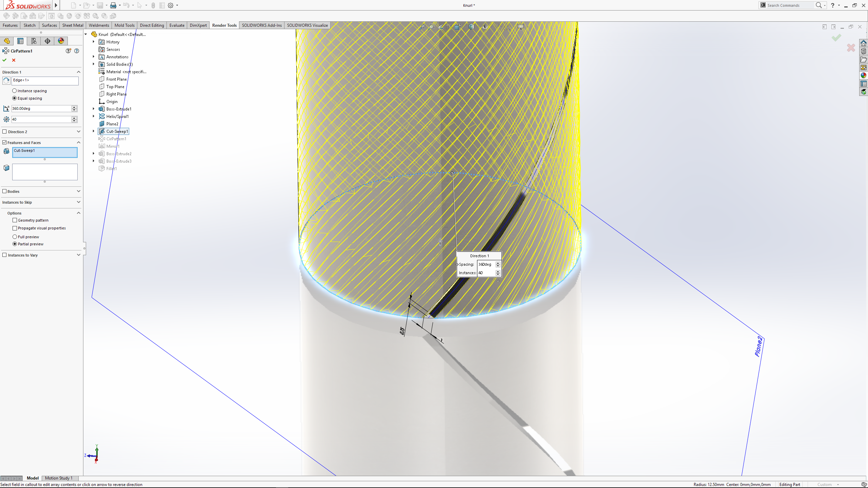Open the DisplayManager color ball tab
The width and height of the screenshot is (868, 488).
point(61,41)
